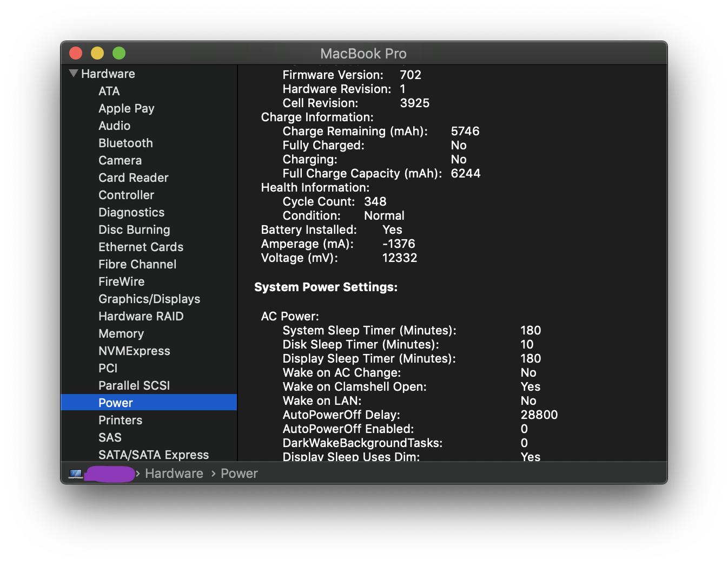Click the Disk Sleep Timer value 10
Screen dimensions: 728x564
point(527,344)
